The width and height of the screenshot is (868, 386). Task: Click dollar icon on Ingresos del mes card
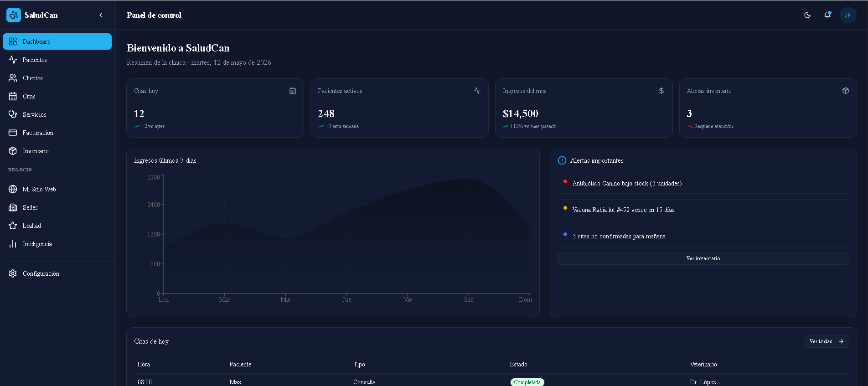(661, 91)
